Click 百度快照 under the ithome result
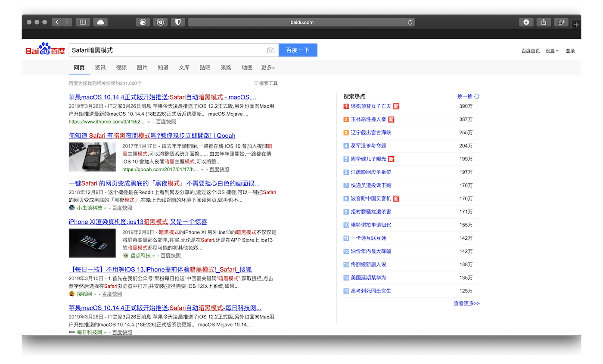Viewport: 603px width, 364px height. [166, 122]
